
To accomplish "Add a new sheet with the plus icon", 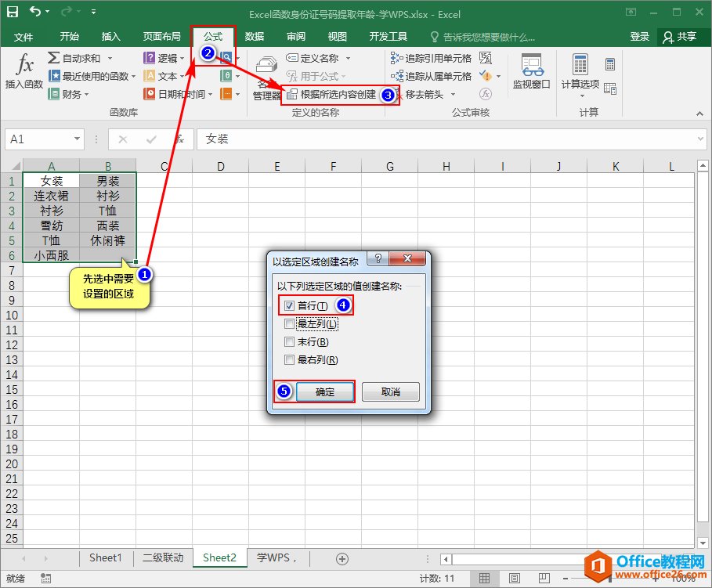I will tap(342, 558).
